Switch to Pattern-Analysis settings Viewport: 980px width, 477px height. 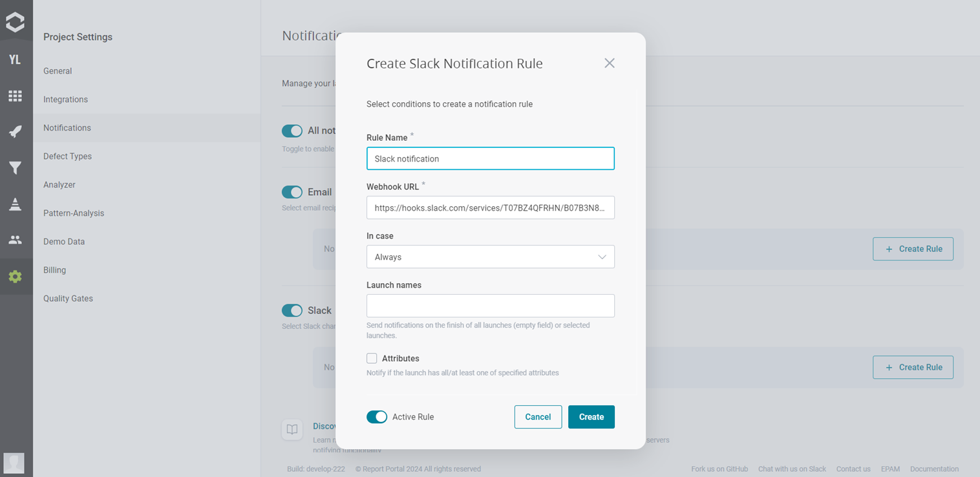coord(74,213)
